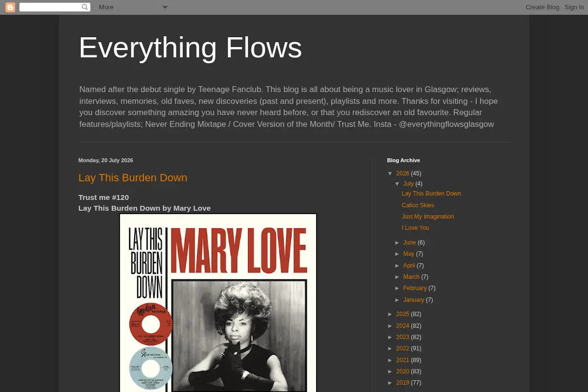The width and height of the screenshot is (588, 392).
Task: Expand the 2023 archive year
Action: point(391,337)
